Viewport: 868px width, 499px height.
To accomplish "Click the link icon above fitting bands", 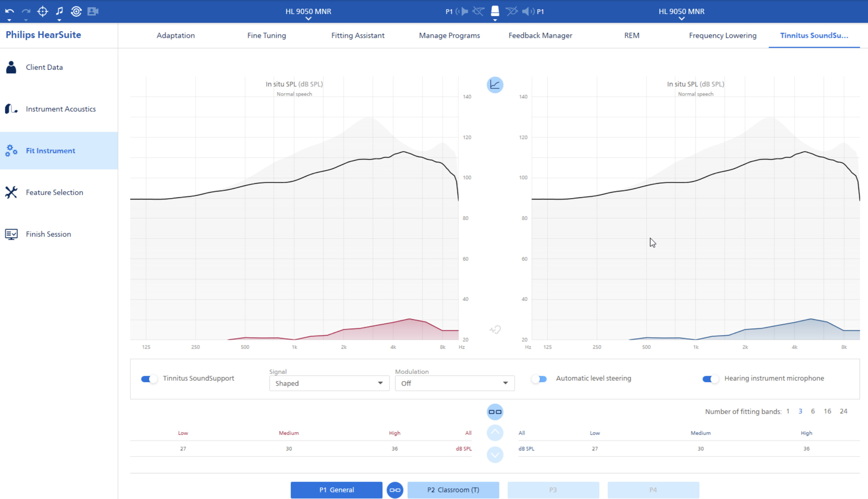I will [x=495, y=412].
